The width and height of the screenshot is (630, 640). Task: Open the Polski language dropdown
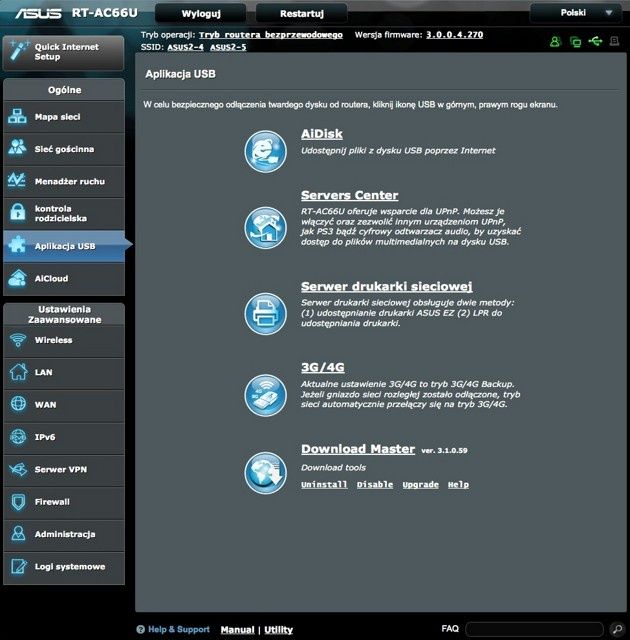click(576, 13)
